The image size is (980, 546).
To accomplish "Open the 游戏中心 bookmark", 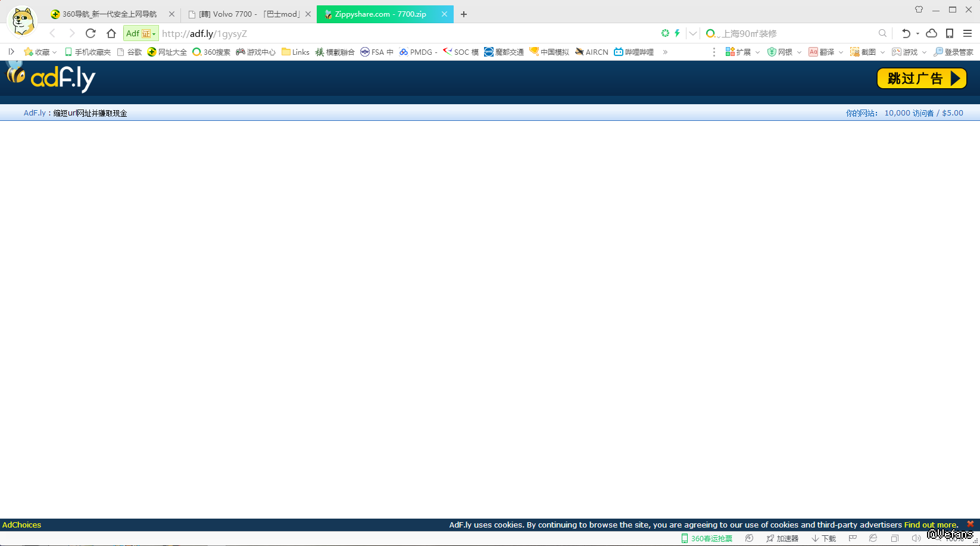I will click(256, 52).
